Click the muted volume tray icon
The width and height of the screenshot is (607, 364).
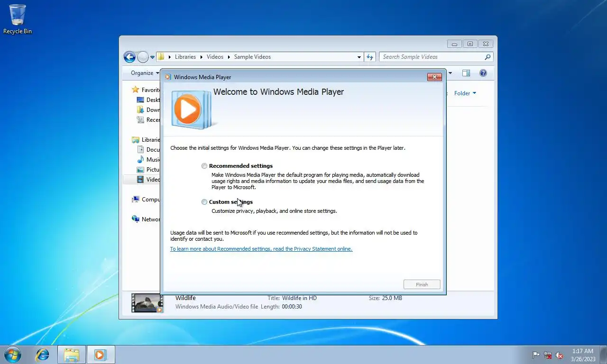click(x=559, y=355)
